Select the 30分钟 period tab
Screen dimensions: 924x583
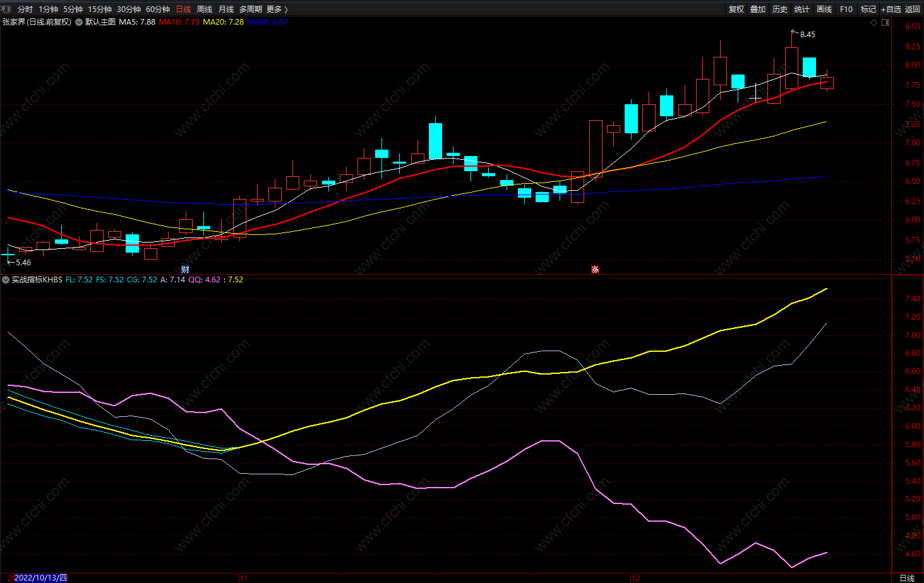(x=129, y=9)
